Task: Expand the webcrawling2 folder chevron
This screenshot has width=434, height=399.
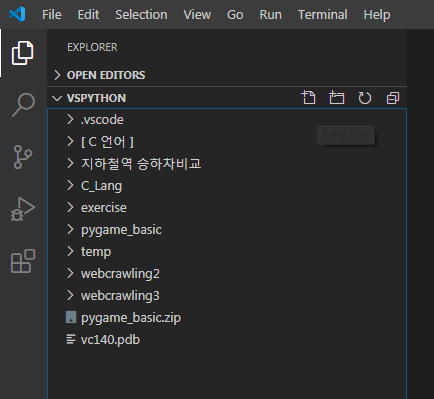Action: click(x=70, y=273)
